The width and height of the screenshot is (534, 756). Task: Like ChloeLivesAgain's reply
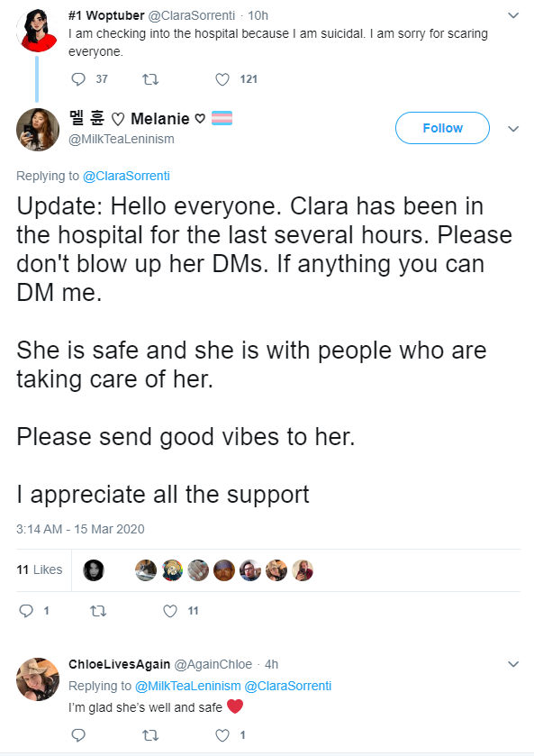222,734
